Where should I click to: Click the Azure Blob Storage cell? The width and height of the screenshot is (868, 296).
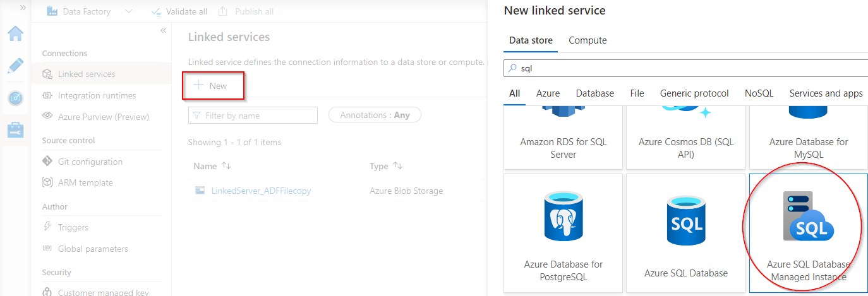[406, 191]
